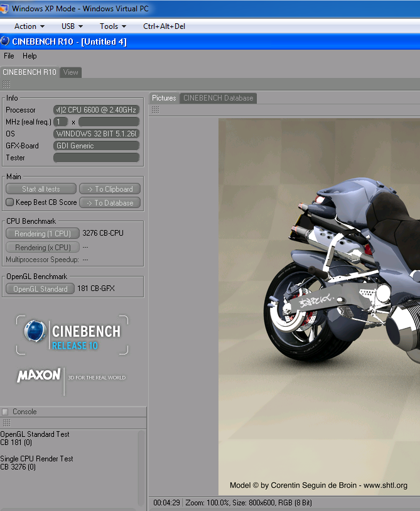Open the USB dropdown menu

[72, 26]
